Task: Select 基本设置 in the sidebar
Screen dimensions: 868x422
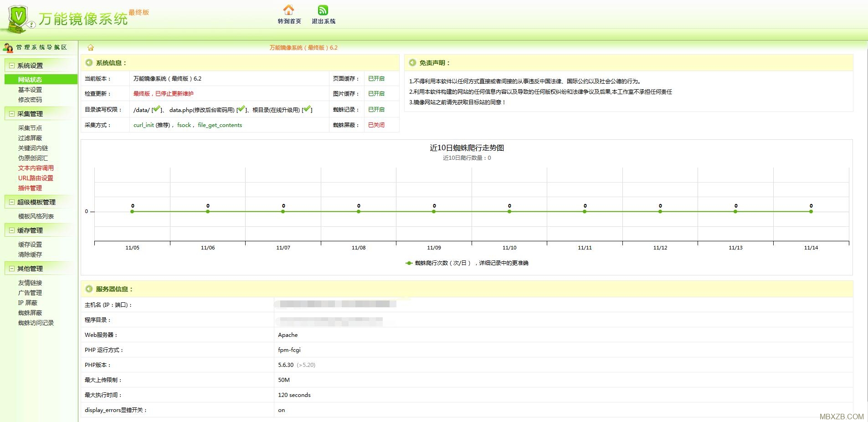Action: point(30,89)
